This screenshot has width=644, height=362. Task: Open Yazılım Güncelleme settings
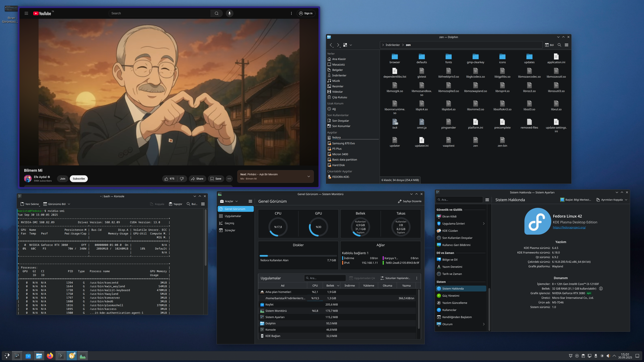point(461,303)
